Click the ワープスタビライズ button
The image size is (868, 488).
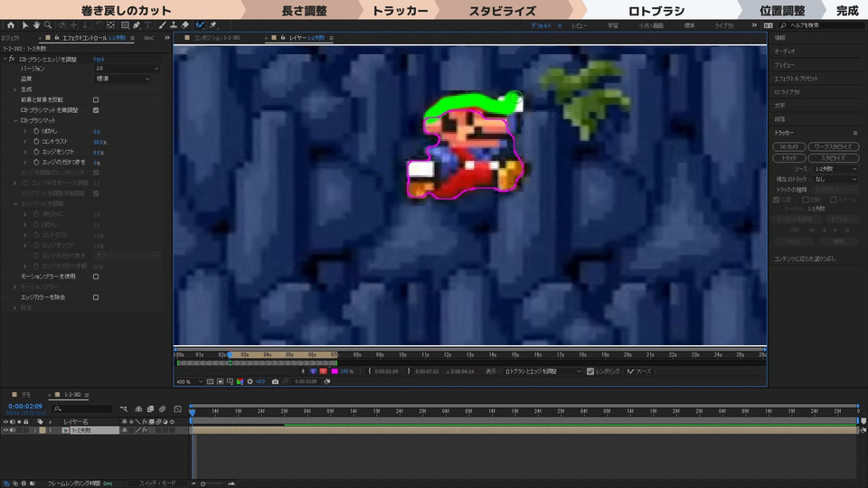click(833, 146)
